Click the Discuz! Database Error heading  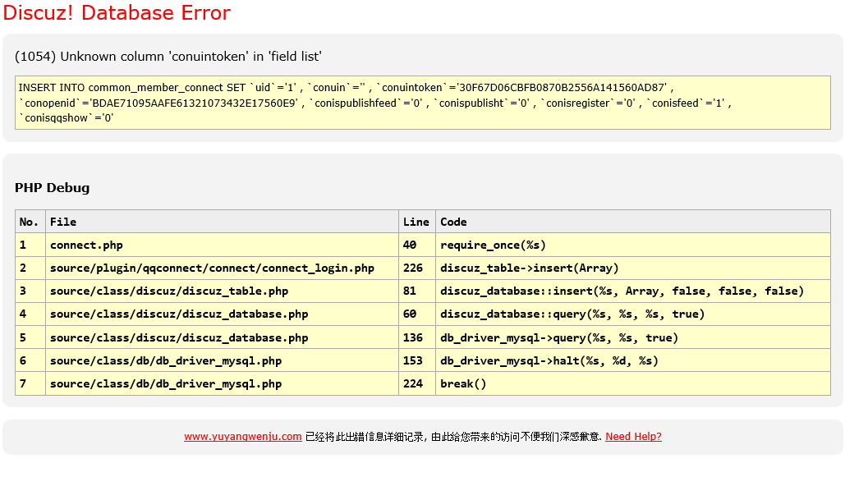point(117,13)
